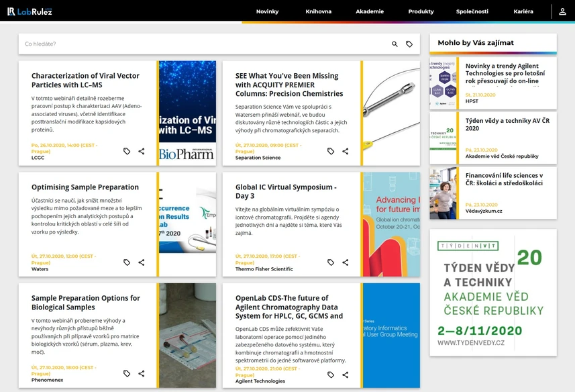Open 'Global IC Virtual Symposium - Day 3' title

[x=286, y=191]
